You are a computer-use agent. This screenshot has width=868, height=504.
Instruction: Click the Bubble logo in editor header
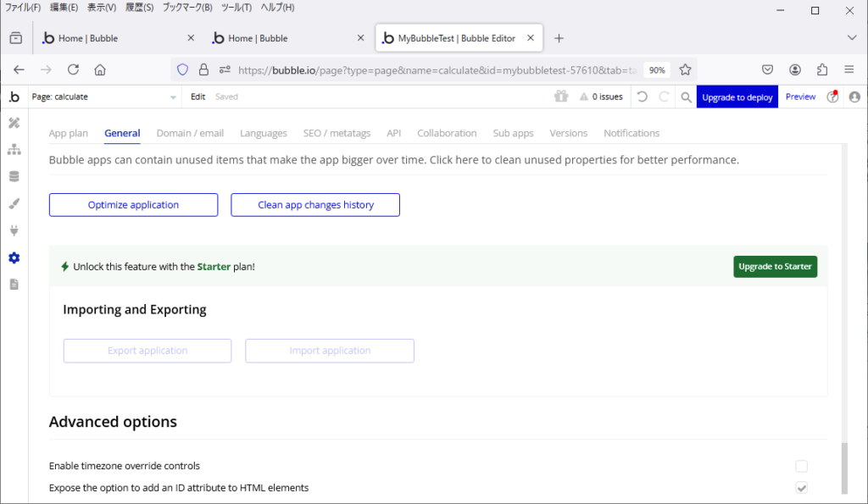coord(14,97)
